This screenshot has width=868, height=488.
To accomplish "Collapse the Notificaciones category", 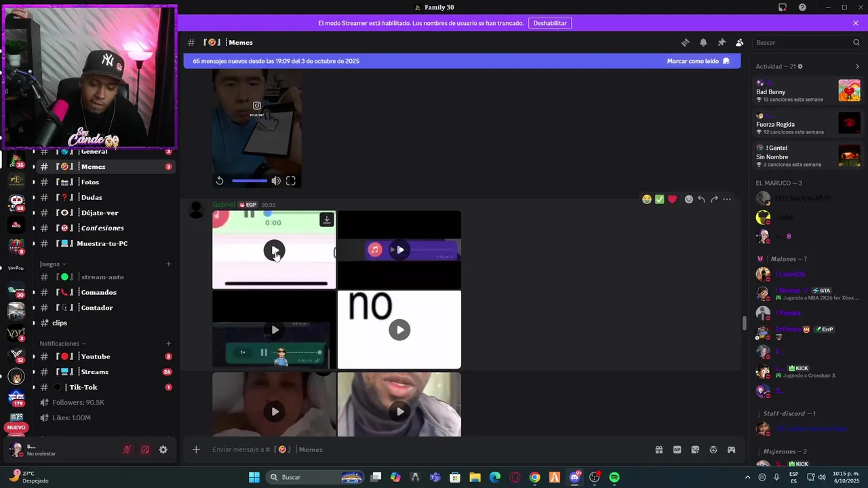I will coord(62,344).
